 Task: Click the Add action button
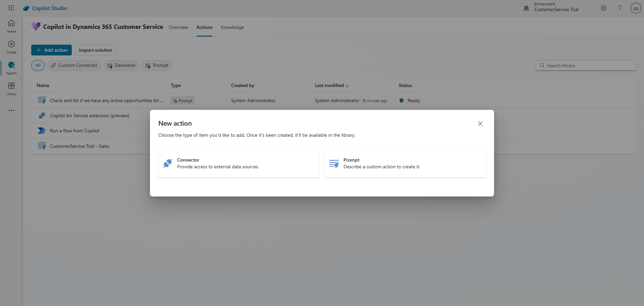click(51, 50)
